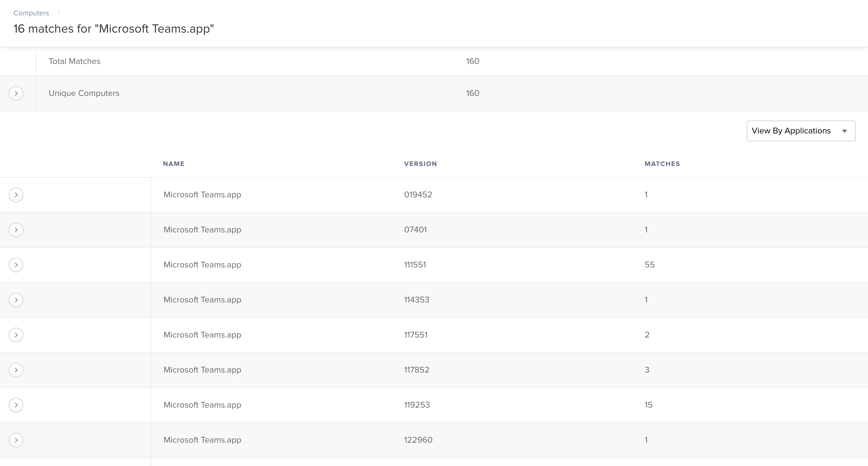Click the matches value 55
The image size is (868, 466).
(649, 265)
